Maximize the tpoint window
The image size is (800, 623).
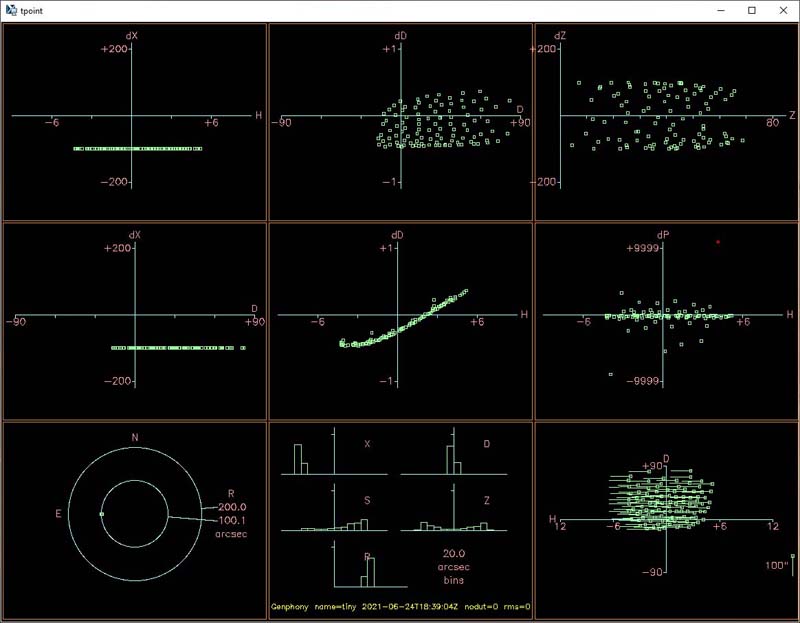point(751,10)
